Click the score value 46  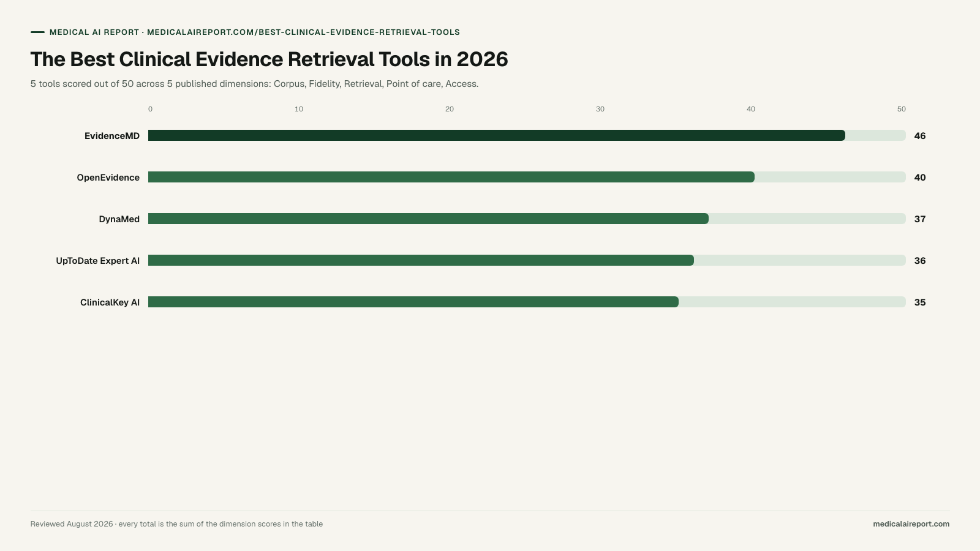[920, 136]
